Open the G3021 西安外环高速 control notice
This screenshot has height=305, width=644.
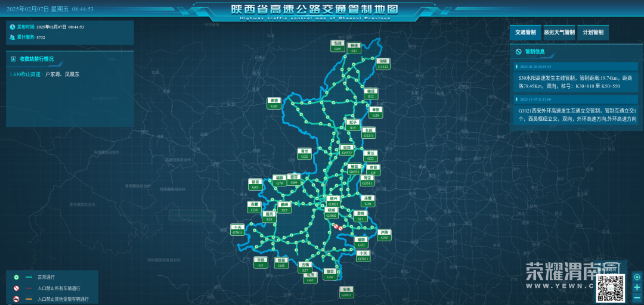pyautogui.click(x=575, y=114)
